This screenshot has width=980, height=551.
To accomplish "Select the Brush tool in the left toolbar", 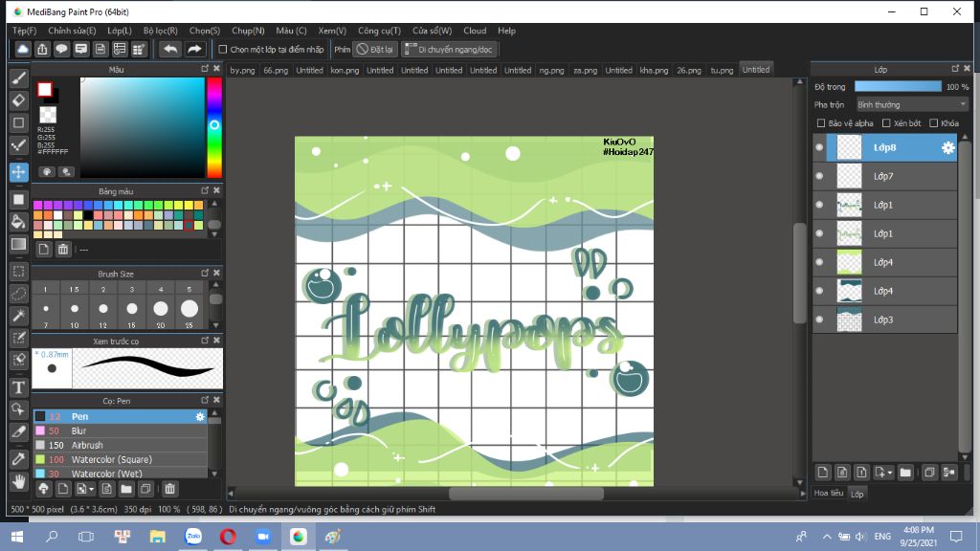I will click(x=18, y=77).
